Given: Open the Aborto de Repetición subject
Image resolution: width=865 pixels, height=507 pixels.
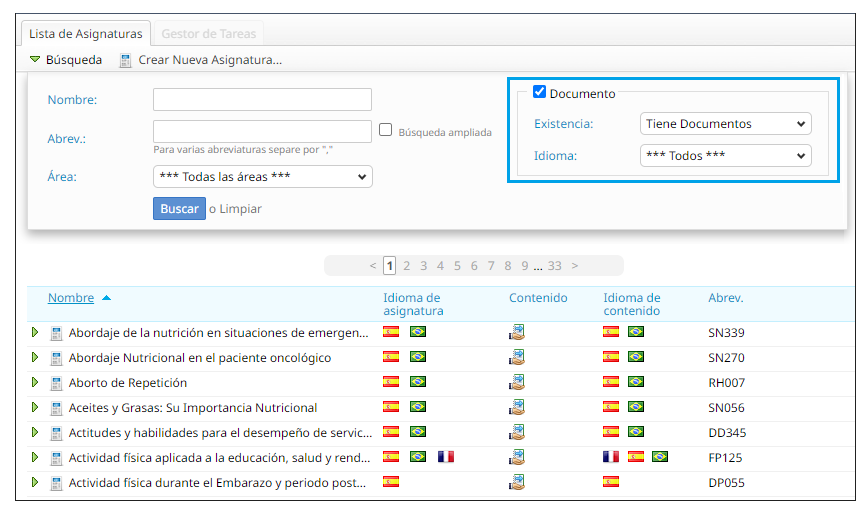Looking at the screenshot, I should click(x=127, y=383).
